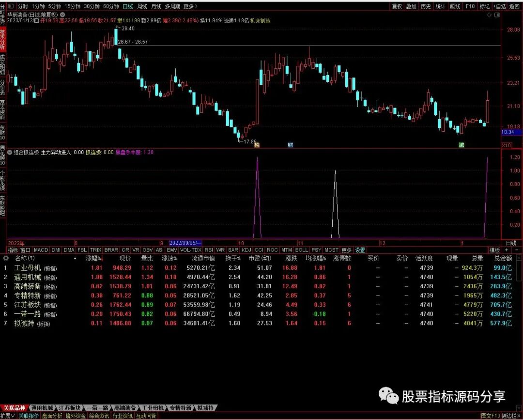The width and height of the screenshot is (523, 420).
Task: Switch to the 分时 period
Action: pyautogui.click(x=23, y=6)
